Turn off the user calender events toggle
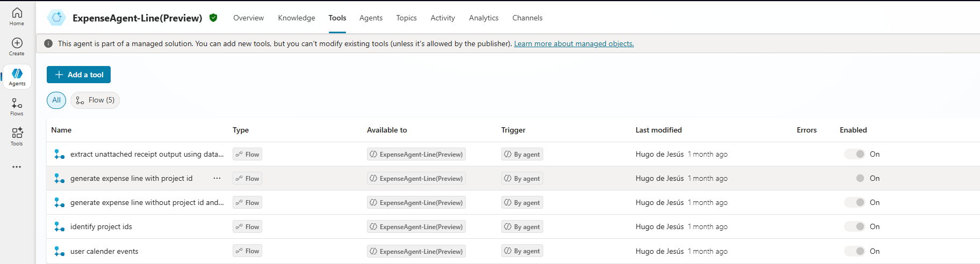Screen dimensions: 980x264 854,251
